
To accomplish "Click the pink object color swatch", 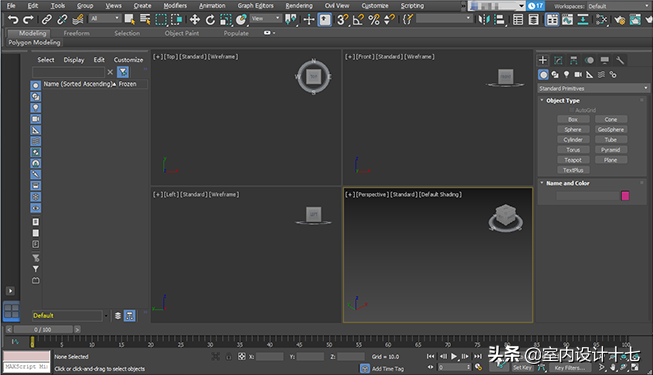I will [625, 196].
